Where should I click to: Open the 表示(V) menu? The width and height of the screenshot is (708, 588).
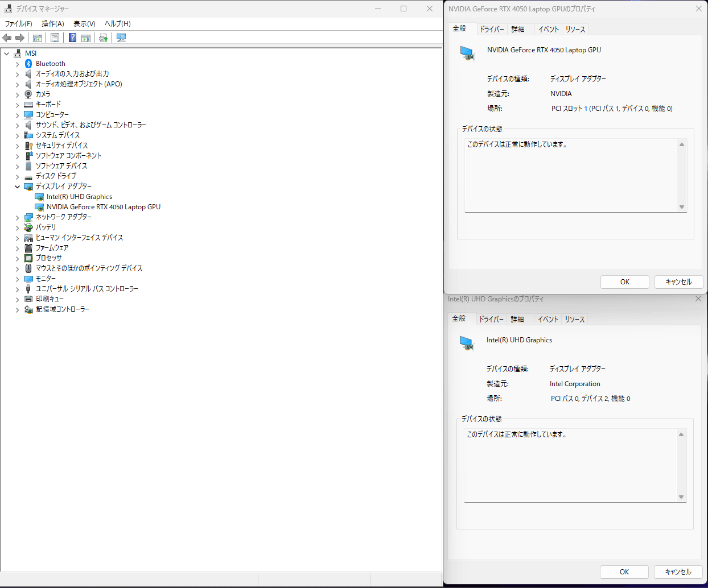click(x=84, y=24)
